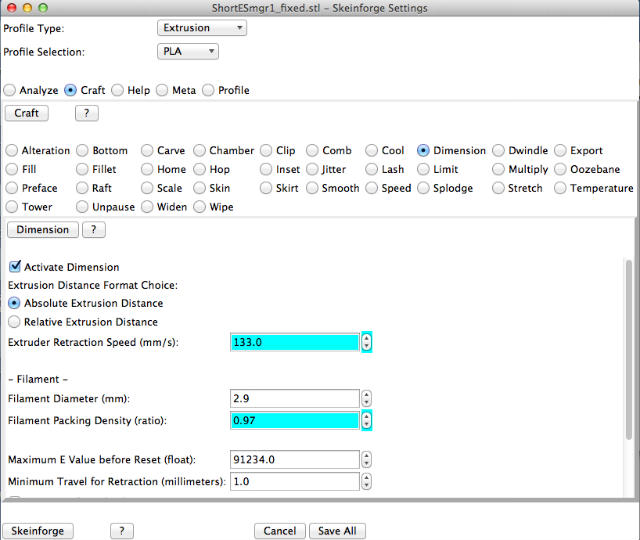Switch to the Comb plugin
This screenshot has width=640, height=540.
coord(312,150)
